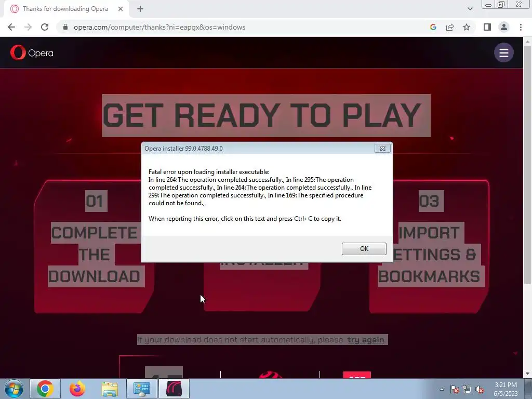The height and width of the screenshot is (399, 532).
Task: Click the taskbar clock showing 3:21 PM
Action: [506, 389]
